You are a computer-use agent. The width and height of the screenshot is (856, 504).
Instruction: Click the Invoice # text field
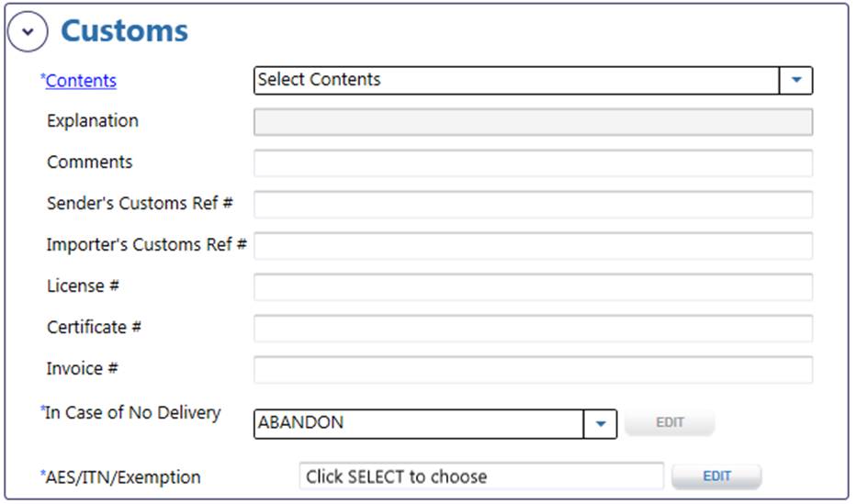[x=534, y=370]
